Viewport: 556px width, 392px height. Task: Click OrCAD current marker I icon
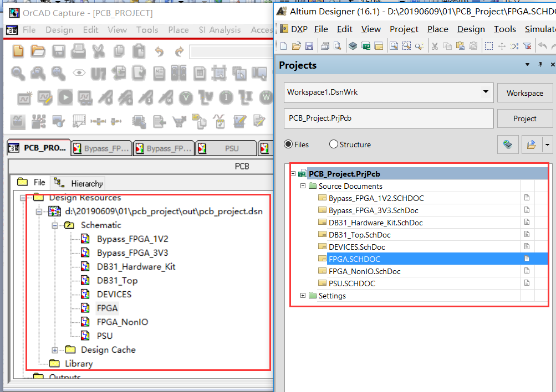tap(226, 97)
